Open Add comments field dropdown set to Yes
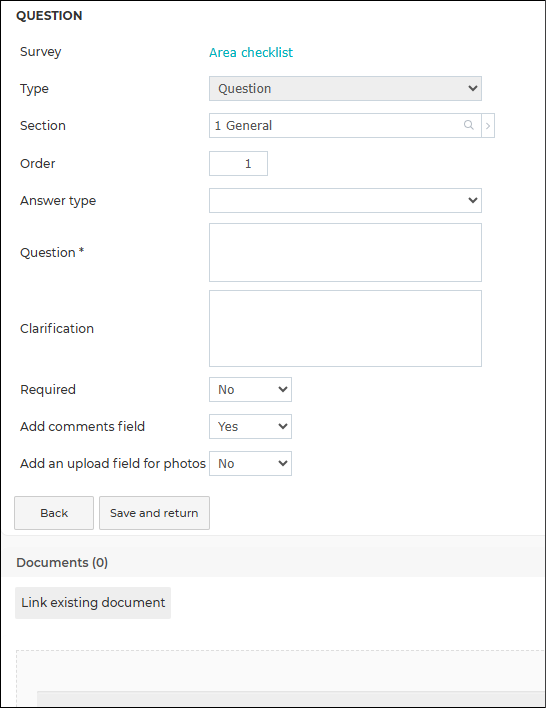Viewport: 546px width, 708px height. pyautogui.click(x=250, y=427)
